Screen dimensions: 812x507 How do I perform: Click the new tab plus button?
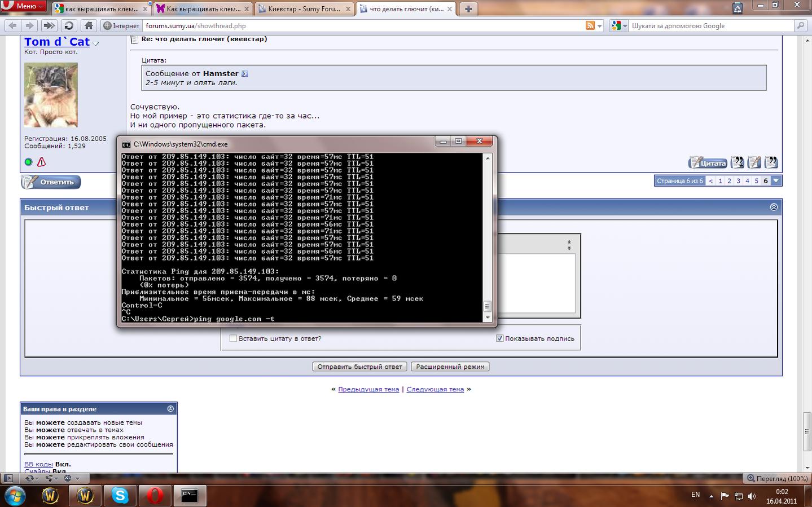point(468,8)
